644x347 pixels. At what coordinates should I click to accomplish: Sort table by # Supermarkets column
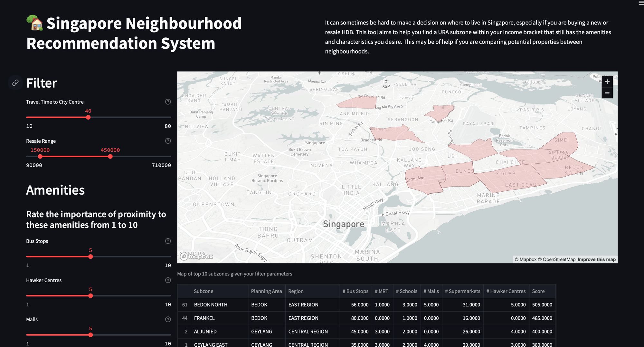462,291
